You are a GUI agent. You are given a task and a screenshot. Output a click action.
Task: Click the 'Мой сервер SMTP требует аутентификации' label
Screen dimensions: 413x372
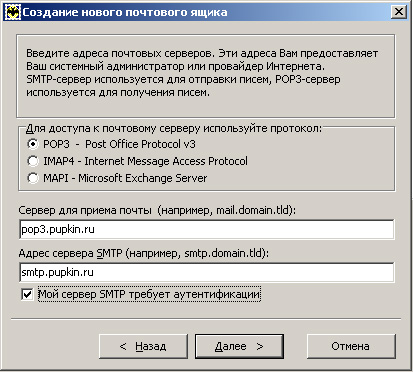point(149,294)
